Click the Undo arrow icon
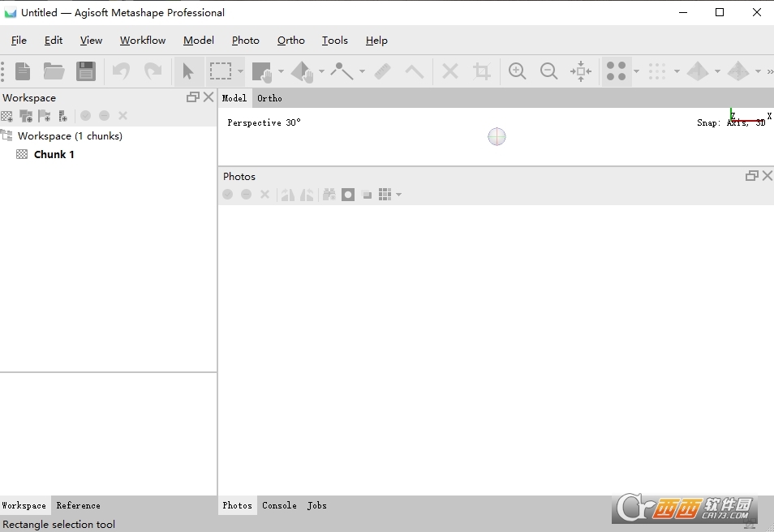 [x=121, y=71]
